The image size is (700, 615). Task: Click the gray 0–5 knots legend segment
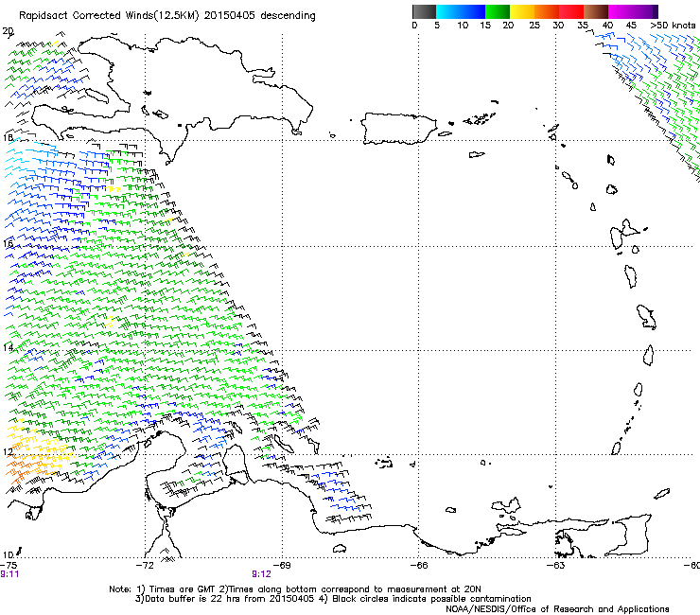(x=424, y=11)
